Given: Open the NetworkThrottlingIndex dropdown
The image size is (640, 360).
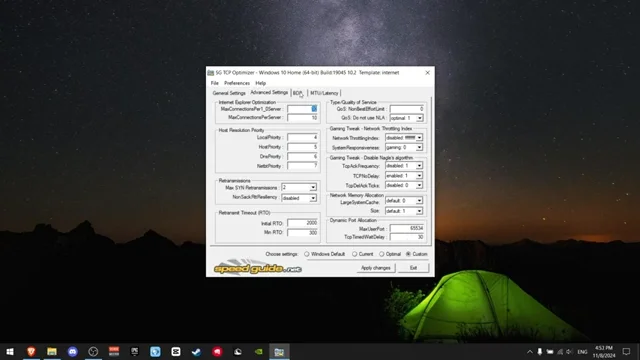Looking at the screenshot, I should pyautogui.click(x=419, y=138).
